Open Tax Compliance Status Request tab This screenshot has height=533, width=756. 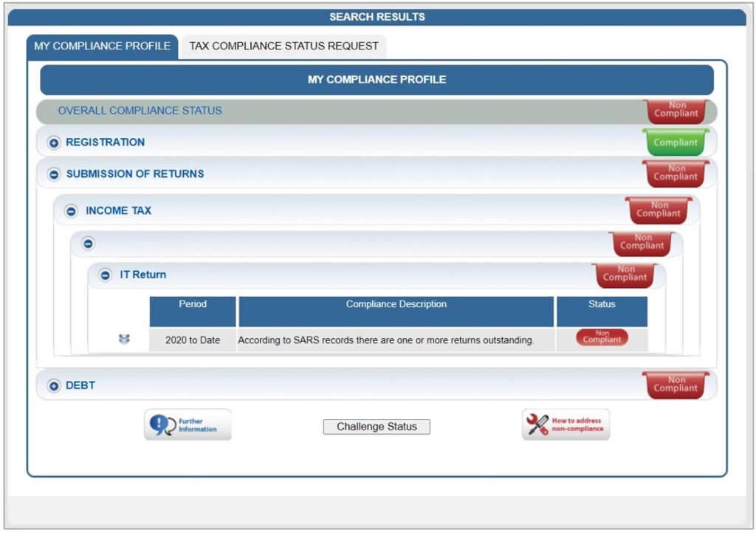(x=284, y=47)
